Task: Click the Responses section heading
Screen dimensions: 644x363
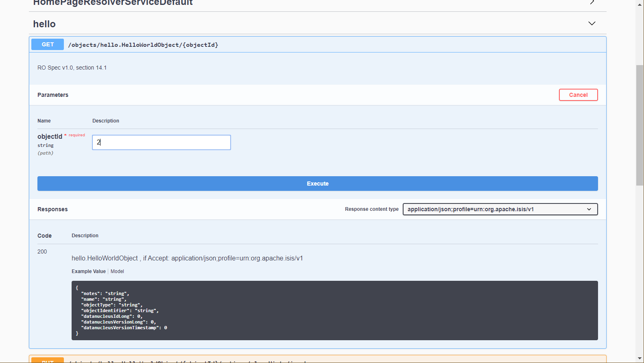Action: [52, 209]
